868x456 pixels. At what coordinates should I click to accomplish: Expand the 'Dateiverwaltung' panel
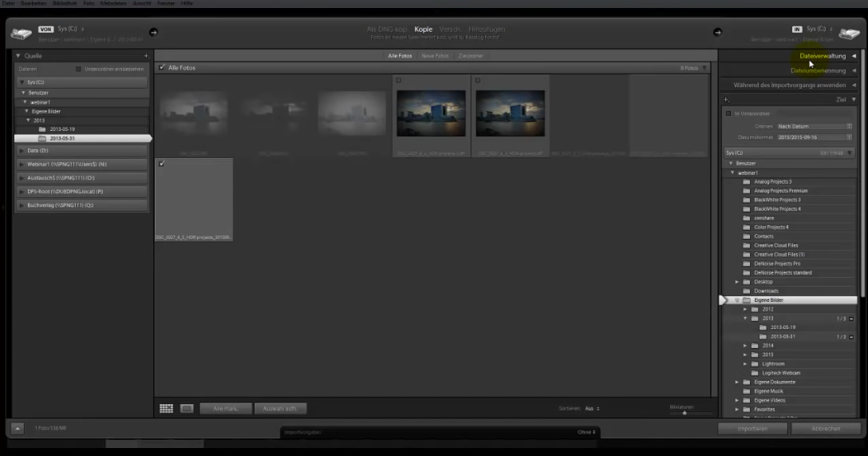pyautogui.click(x=822, y=56)
